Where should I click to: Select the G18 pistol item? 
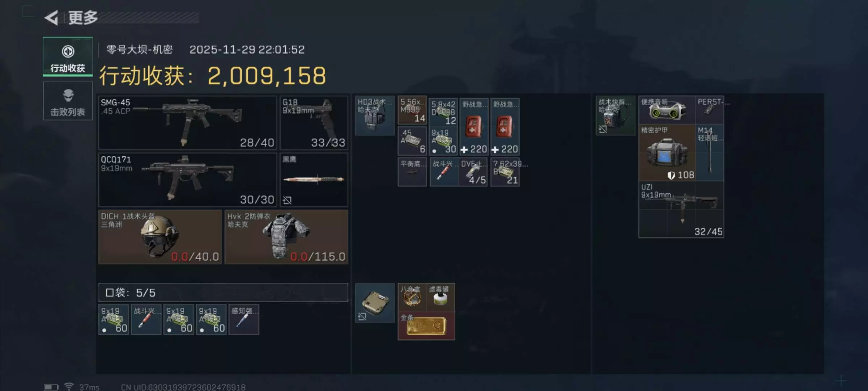point(314,123)
